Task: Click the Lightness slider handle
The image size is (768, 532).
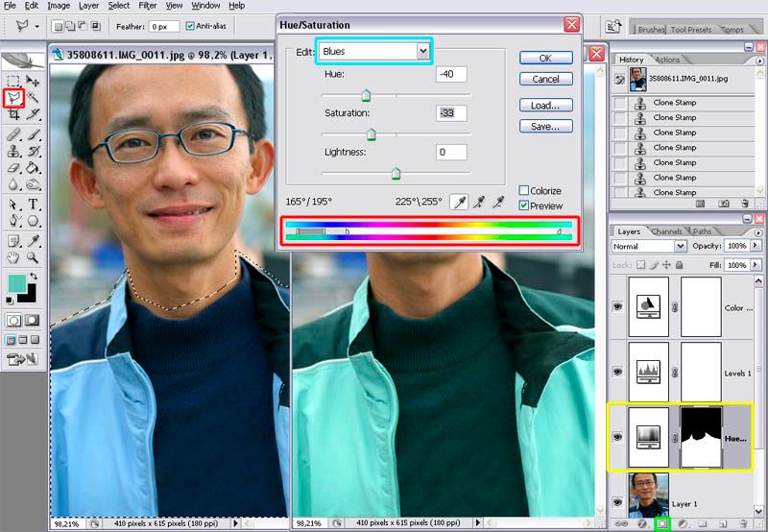Action: point(396,174)
